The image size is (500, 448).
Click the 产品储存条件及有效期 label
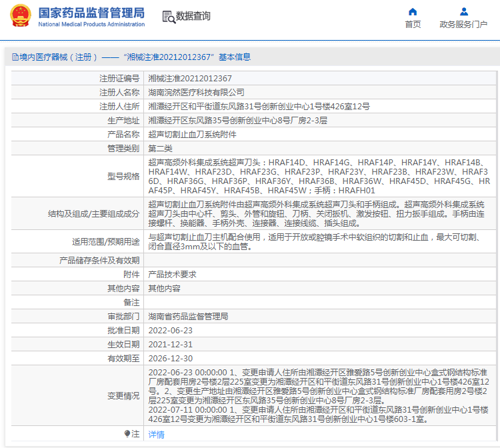(x=99, y=260)
